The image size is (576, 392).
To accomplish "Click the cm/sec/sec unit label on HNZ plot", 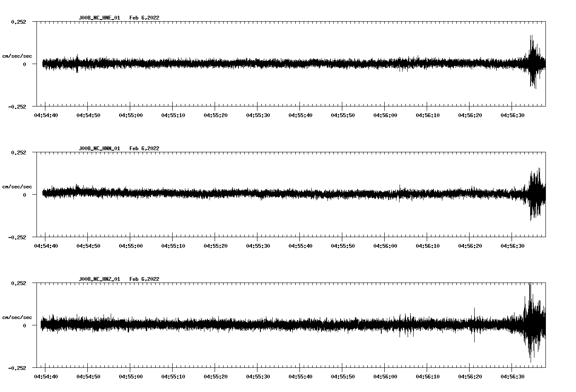I will (17, 317).
